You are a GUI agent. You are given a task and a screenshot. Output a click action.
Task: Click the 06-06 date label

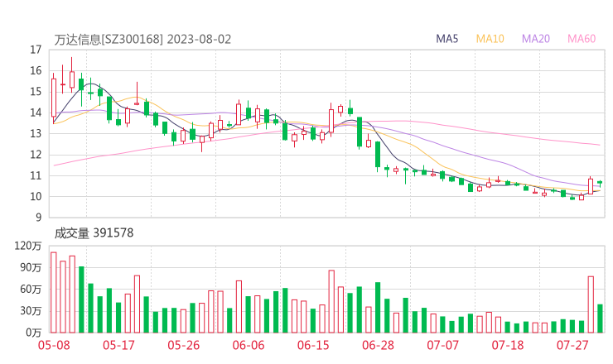(249, 345)
